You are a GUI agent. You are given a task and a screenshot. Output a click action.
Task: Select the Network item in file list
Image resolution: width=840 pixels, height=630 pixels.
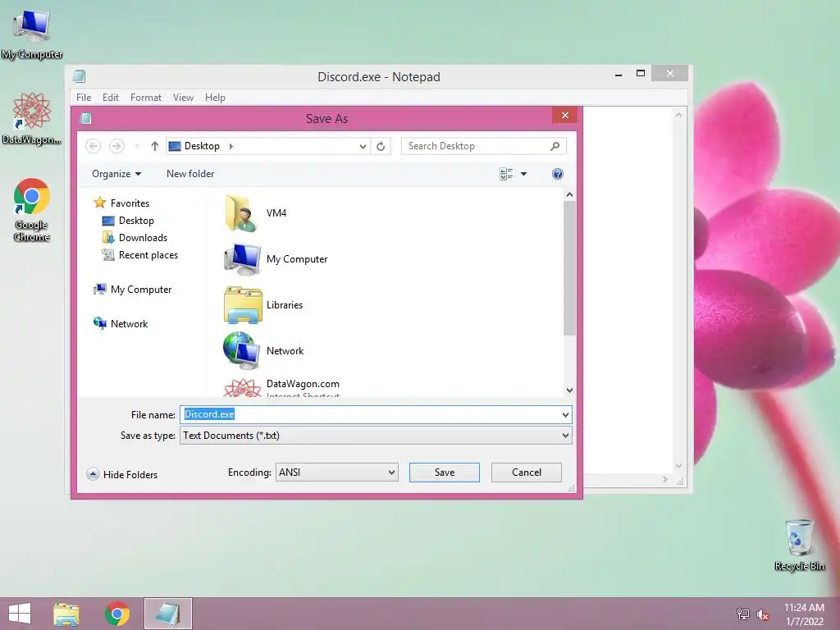pyautogui.click(x=263, y=351)
